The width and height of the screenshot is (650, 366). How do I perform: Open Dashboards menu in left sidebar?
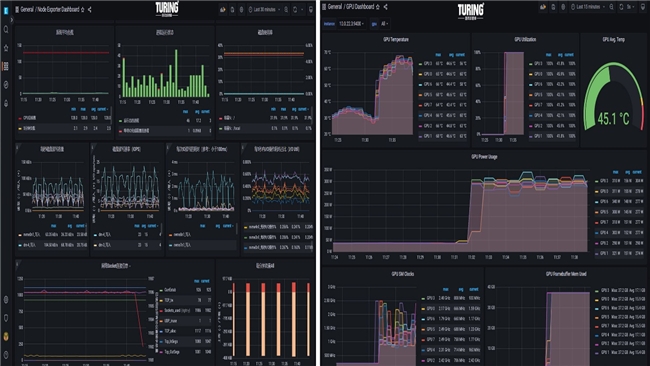click(x=6, y=66)
